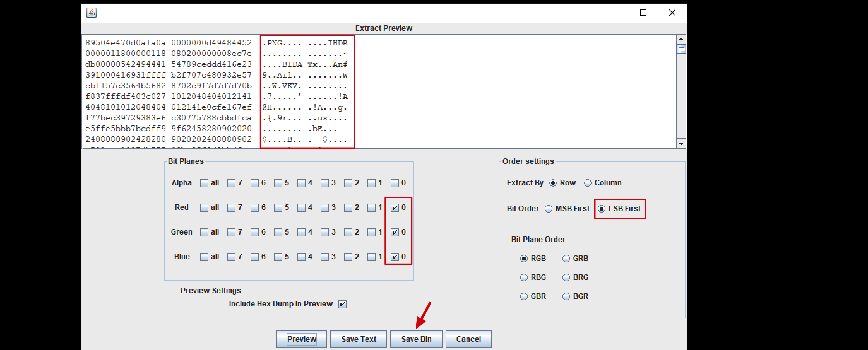The image size is (868, 350).
Task: Check the Red bit 7 checkbox
Action: tap(231, 208)
